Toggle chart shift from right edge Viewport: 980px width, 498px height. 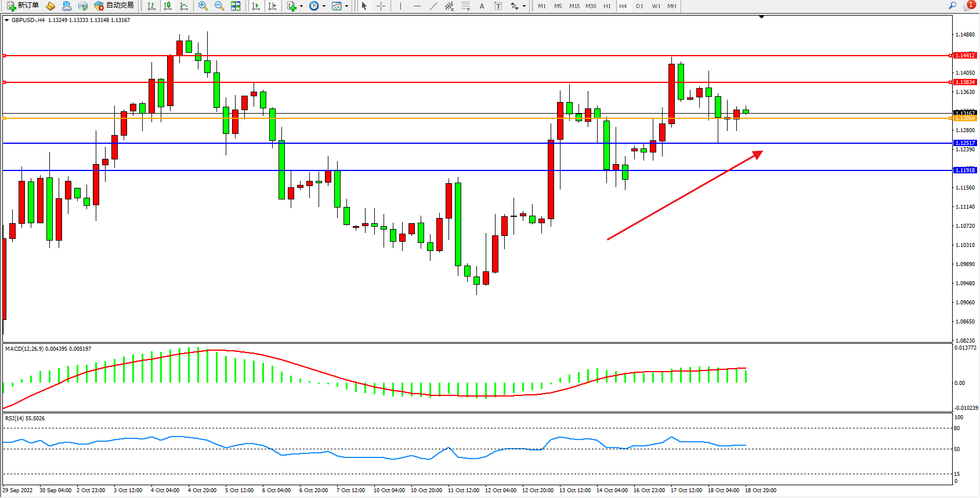click(x=272, y=6)
